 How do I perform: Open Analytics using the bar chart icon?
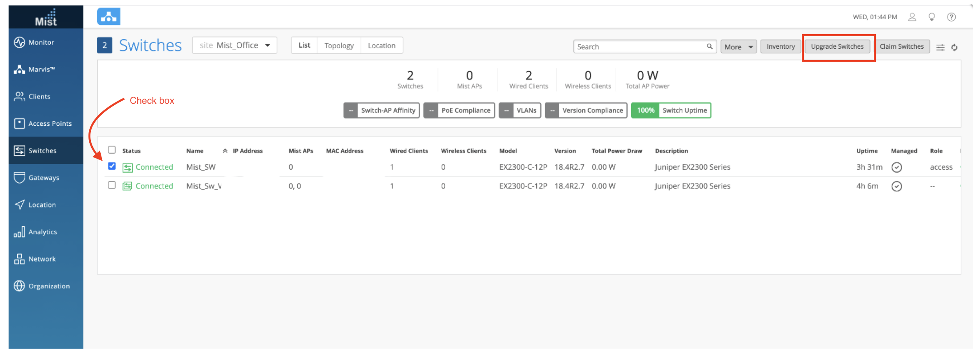tap(19, 232)
